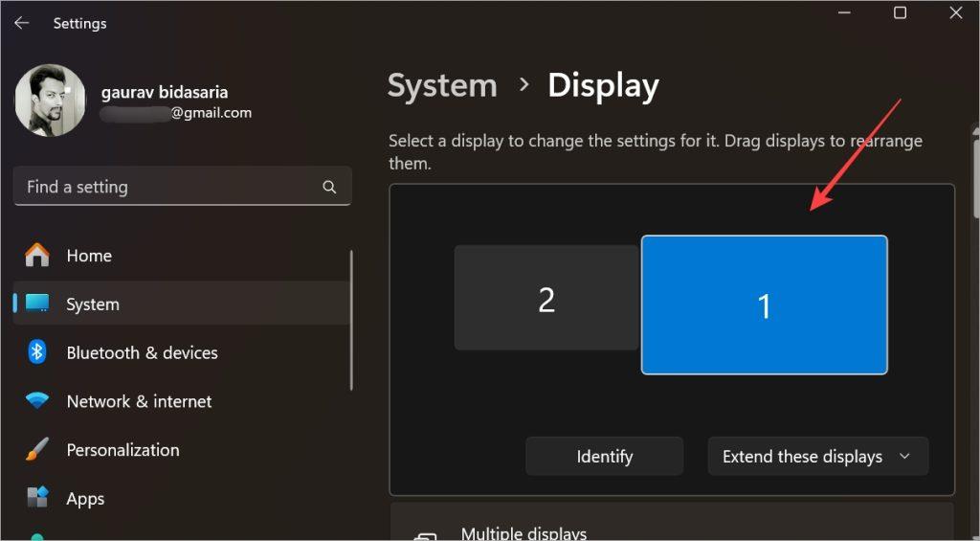This screenshot has height=541, width=980.
Task: Focus the Find a setting search box
Action: click(183, 186)
